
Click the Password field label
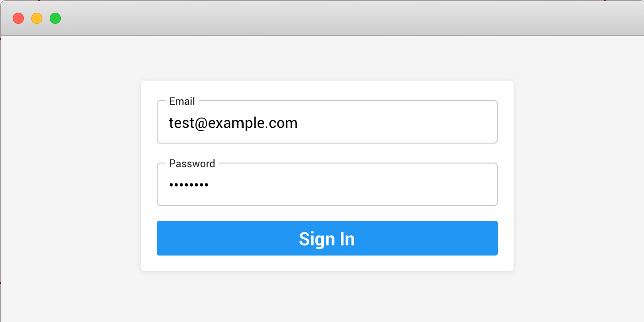point(192,164)
